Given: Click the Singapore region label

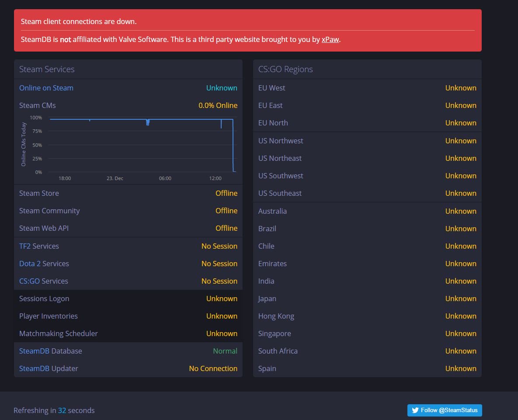Looking at the screenshot, I should [x=275, y=333].
